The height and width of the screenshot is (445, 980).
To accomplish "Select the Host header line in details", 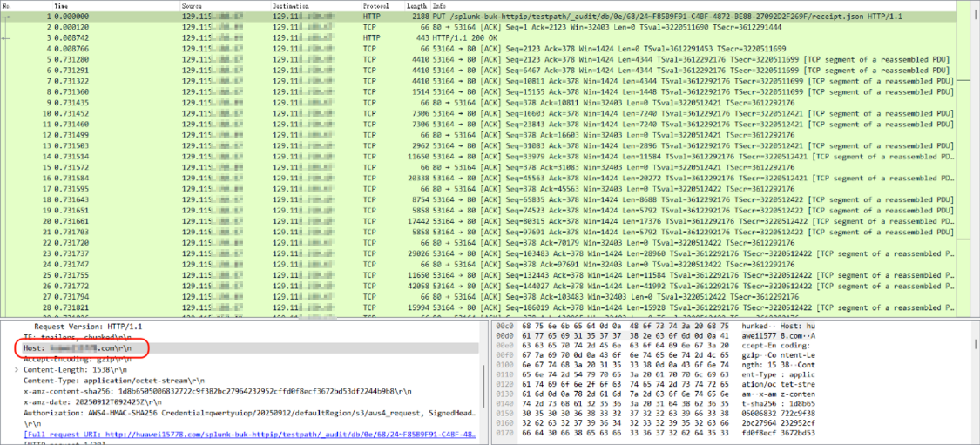I will coord(78,347).
